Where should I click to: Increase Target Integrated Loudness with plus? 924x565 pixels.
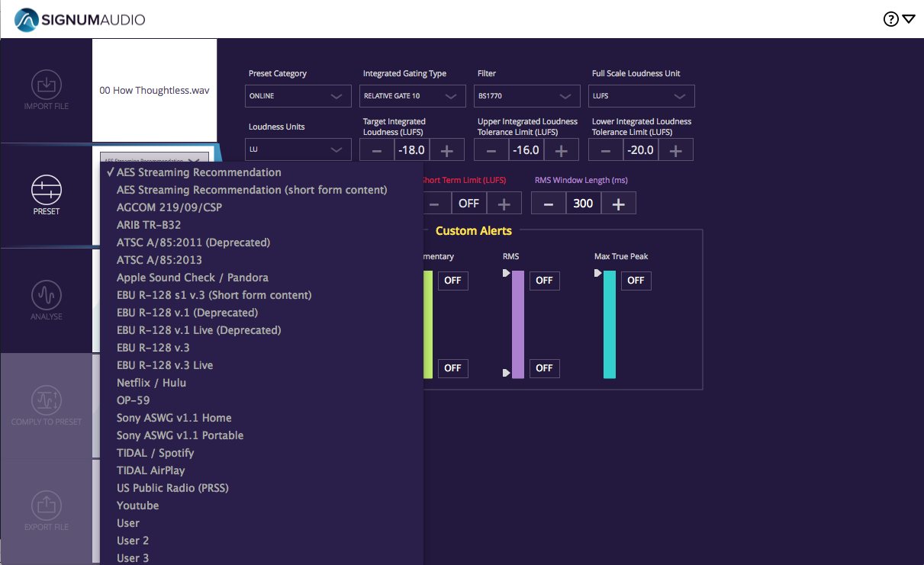447,150
